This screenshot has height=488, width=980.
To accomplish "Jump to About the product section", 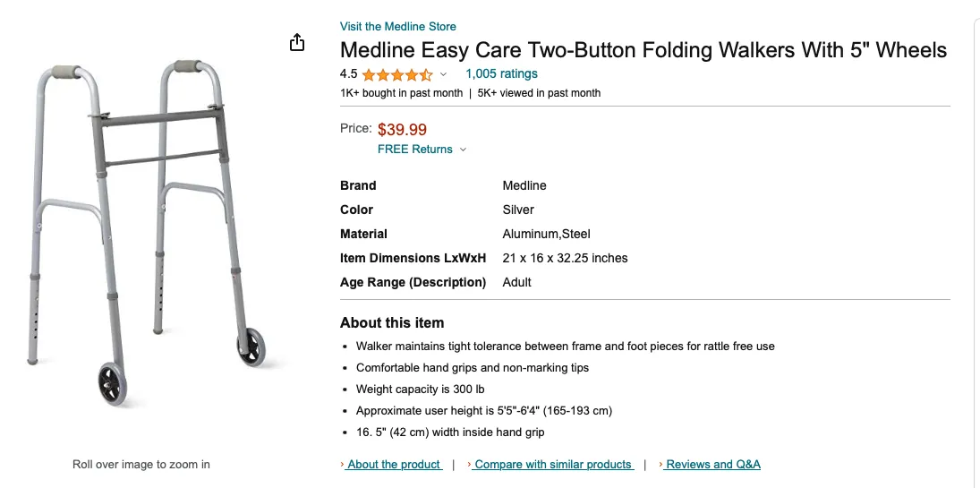I will point(394,465).
